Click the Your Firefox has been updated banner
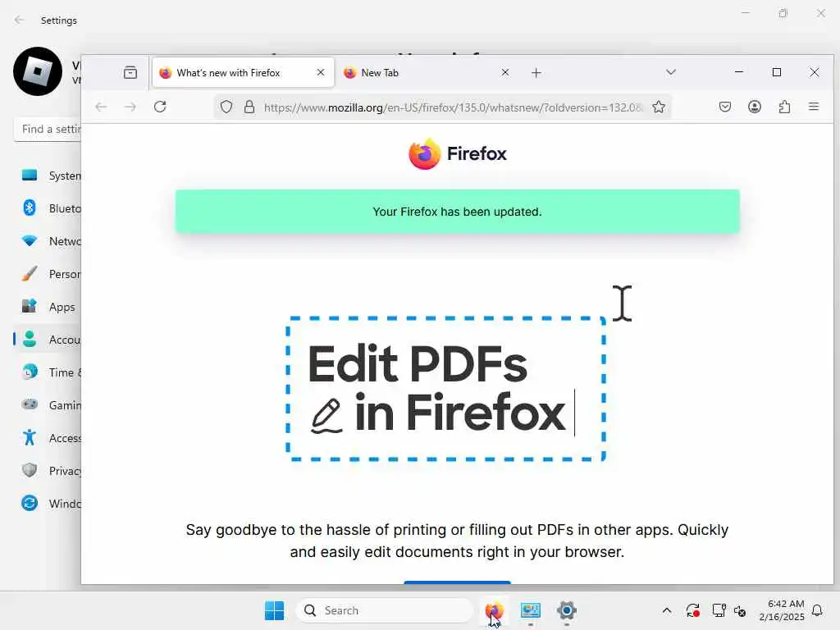This screenshot has height=630, width=840. (457, 212)
